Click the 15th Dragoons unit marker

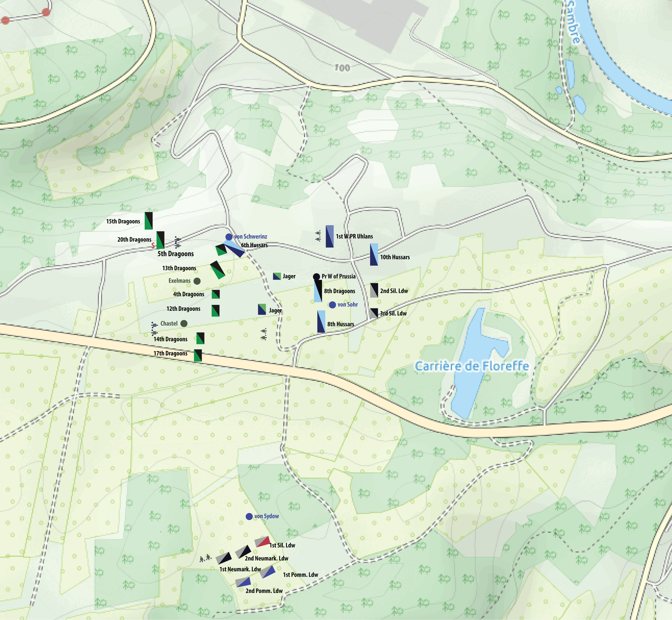click(x=149, y=221)
